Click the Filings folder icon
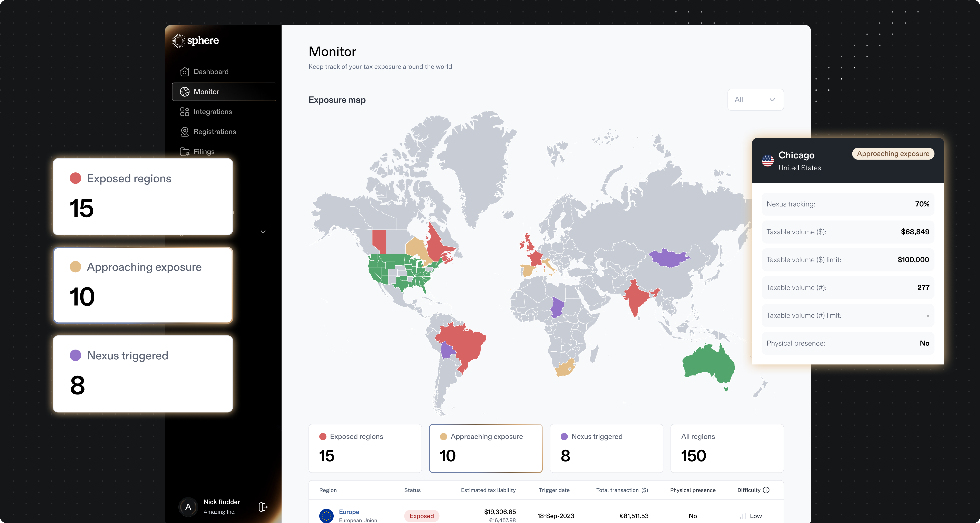Screen dimensions: 980x523 (185, 152)
